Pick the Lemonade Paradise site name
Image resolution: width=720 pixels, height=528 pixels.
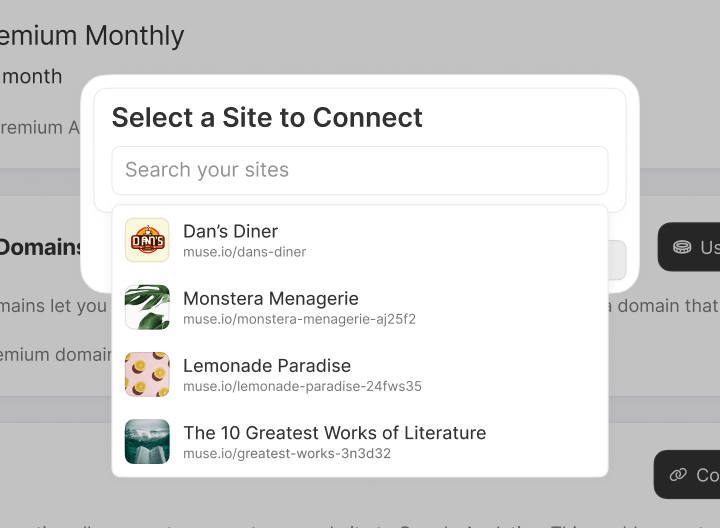[x=266, y=365]
